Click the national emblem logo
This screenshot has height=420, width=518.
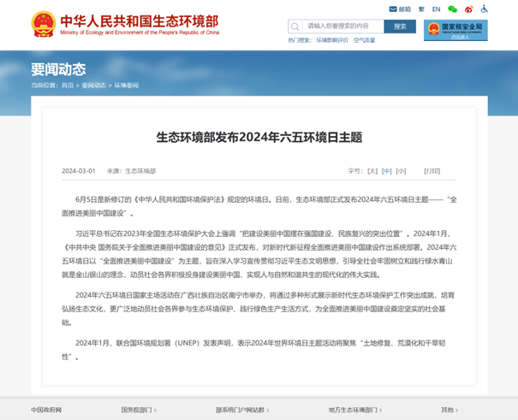40,22
